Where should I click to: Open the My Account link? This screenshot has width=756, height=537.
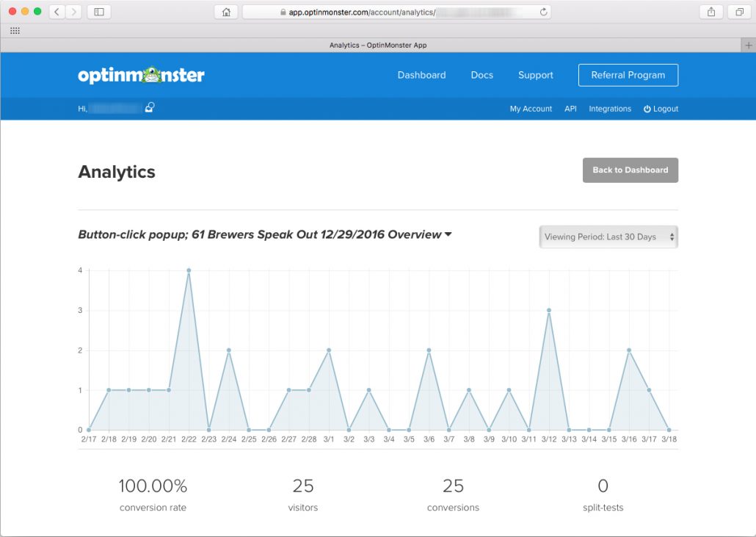tap(531, 109)
